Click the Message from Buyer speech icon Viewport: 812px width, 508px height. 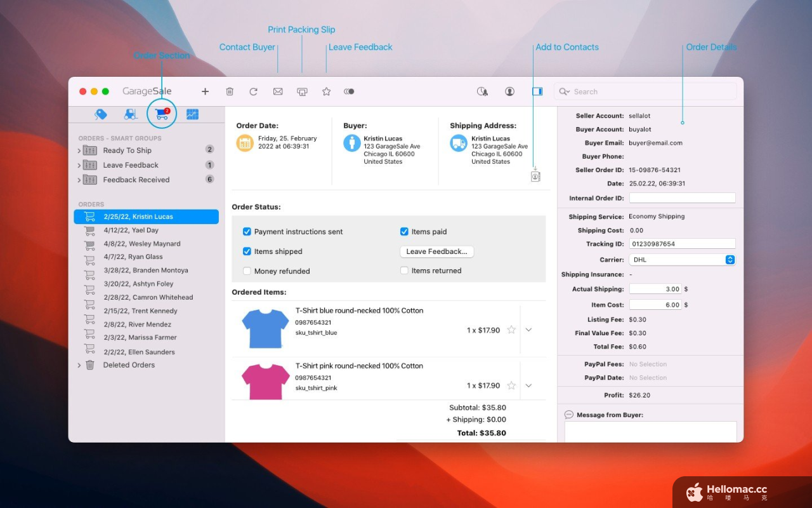569,415
